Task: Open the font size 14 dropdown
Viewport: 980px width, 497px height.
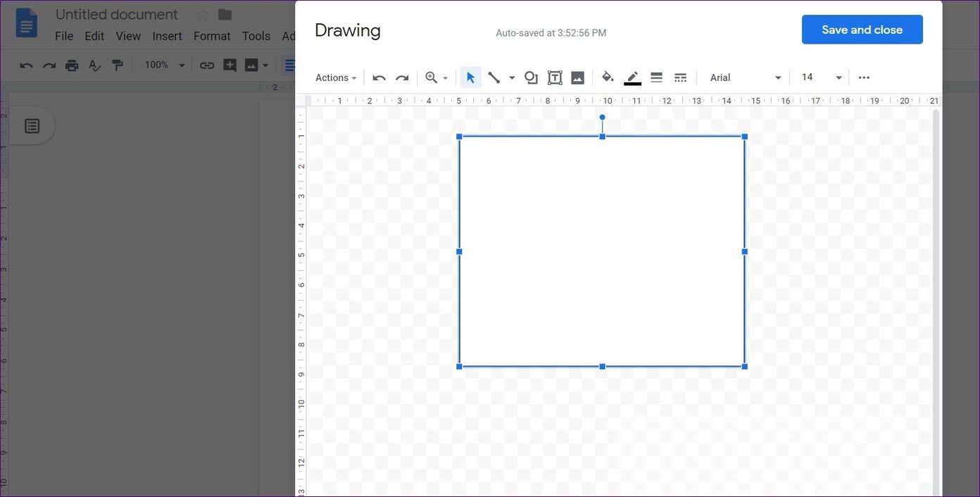Action: [822, 77]
